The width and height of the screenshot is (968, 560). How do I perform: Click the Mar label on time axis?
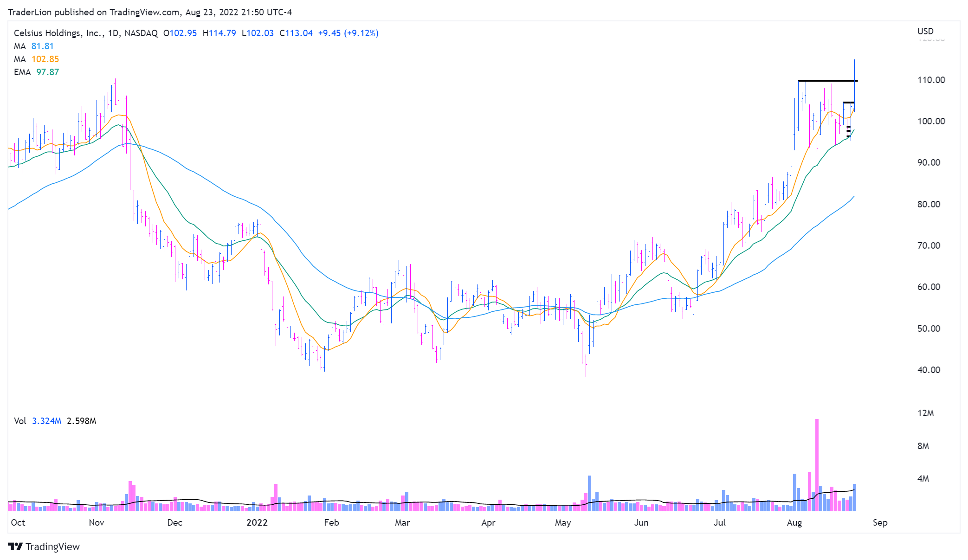tap(402, 522)
